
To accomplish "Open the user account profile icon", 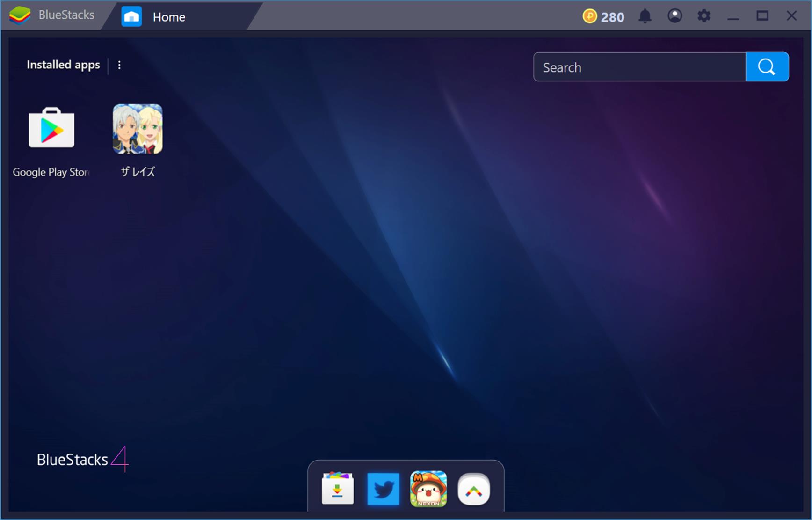I will point(674,16).
